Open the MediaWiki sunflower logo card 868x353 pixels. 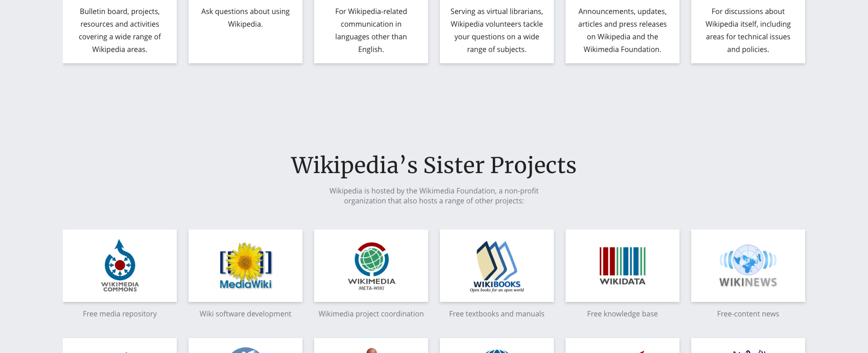click(x=245, y=266)
